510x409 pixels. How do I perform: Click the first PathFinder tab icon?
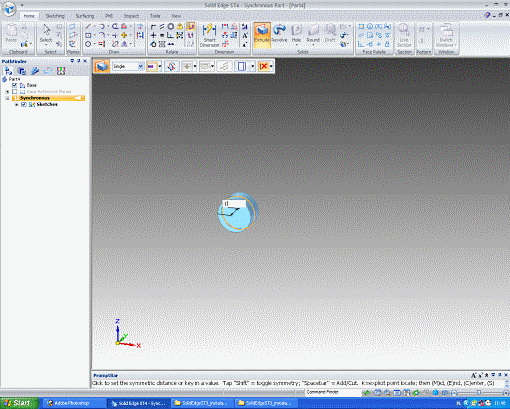(8, 71)
